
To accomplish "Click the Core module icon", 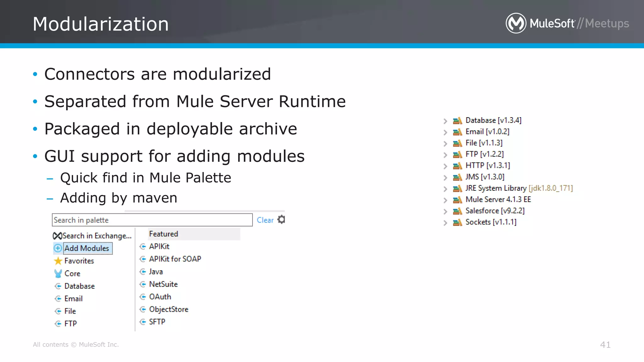I will tap(58, 273).
